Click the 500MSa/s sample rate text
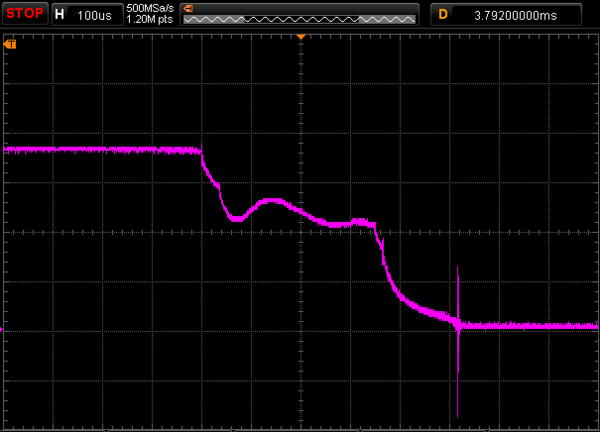This screenshot has width=600, height=432. pyautogui.click(x=150, y=8)
